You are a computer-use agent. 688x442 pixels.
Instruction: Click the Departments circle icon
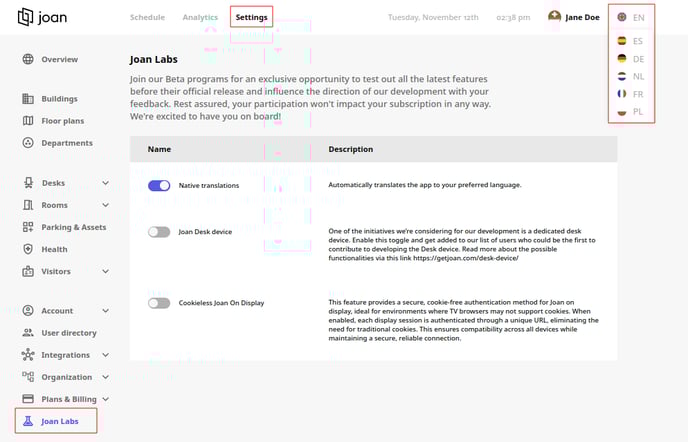pos(28,143)
